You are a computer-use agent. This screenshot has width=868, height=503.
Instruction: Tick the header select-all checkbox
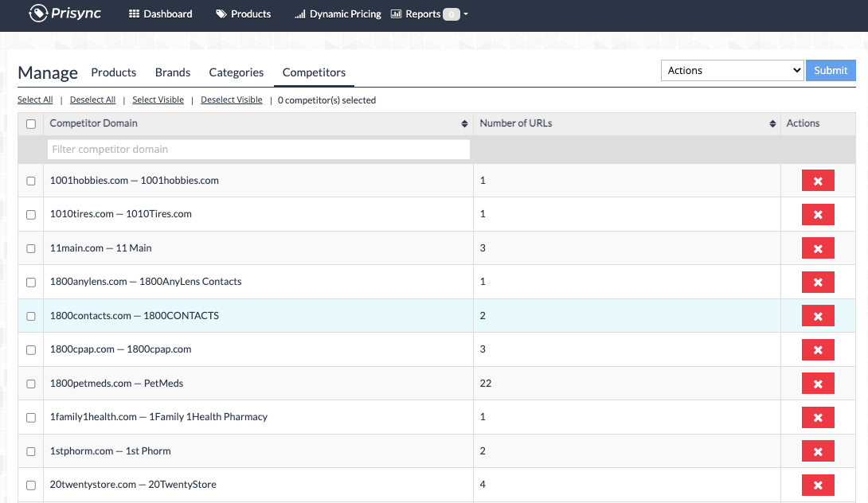(31, 124)
